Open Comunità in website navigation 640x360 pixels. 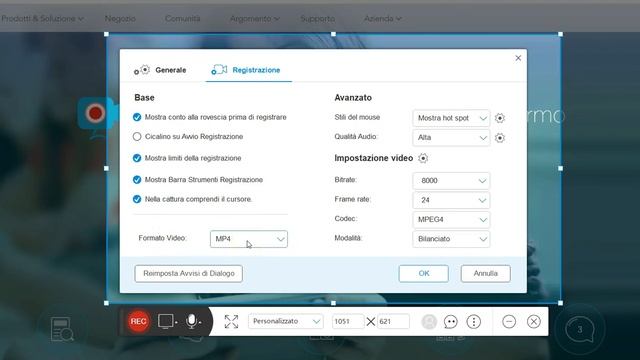tap(182, 18)
